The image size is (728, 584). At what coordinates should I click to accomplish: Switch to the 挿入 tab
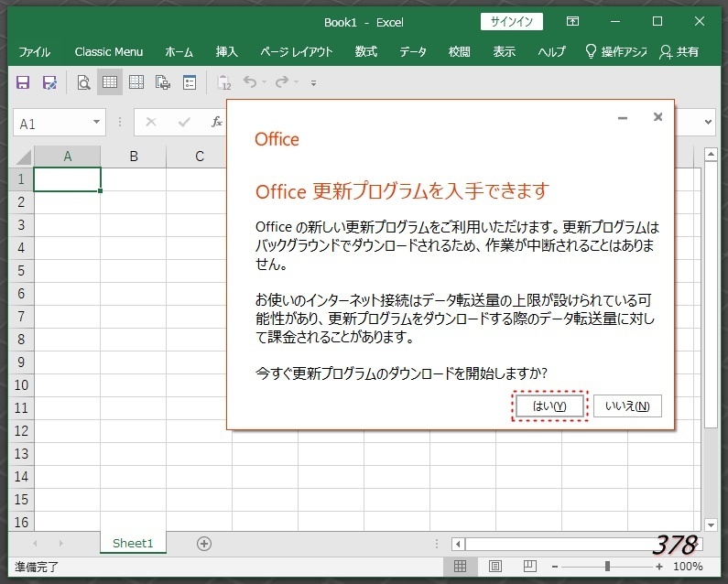pos(226,51)
